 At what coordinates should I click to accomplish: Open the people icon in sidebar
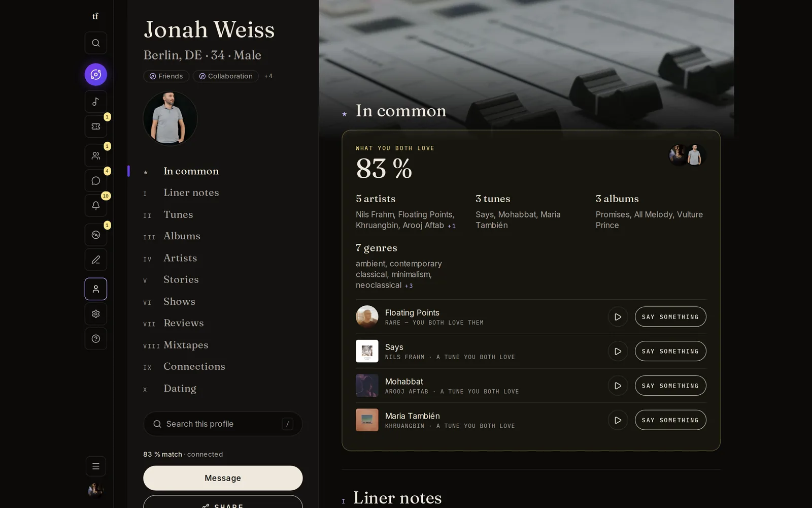coord(96,156)
